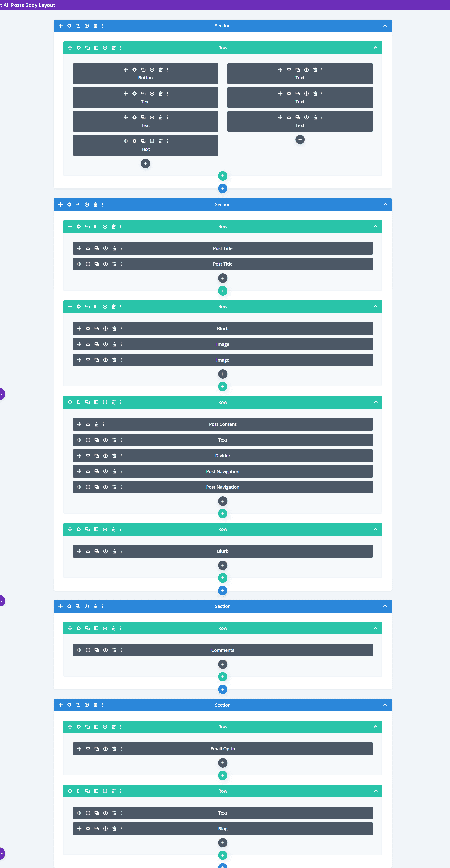Open Email Optin module three-dot menu
The height and width of the screenshot is (868, 450).
pos(121,749)
